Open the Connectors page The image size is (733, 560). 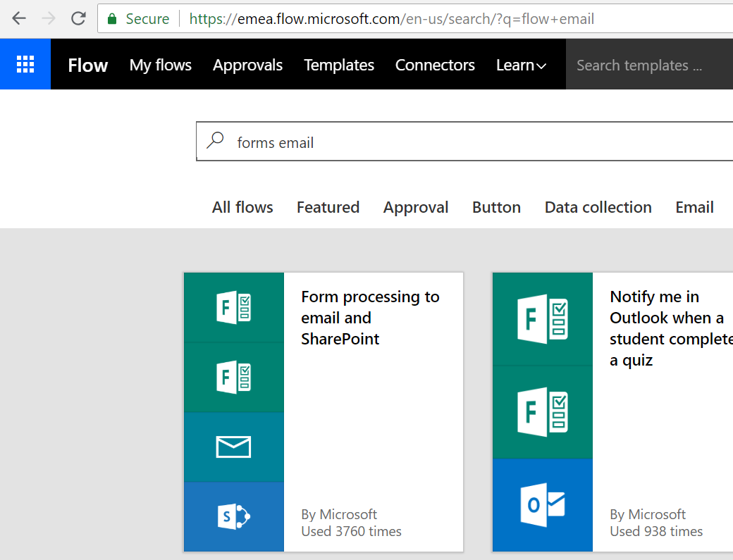[435, 65]
